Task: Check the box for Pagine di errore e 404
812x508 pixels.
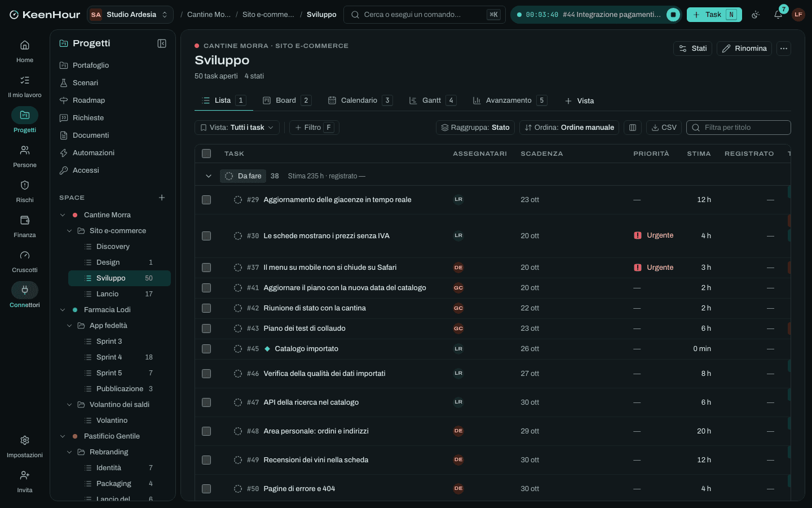Action: click(x=206, y=489)
